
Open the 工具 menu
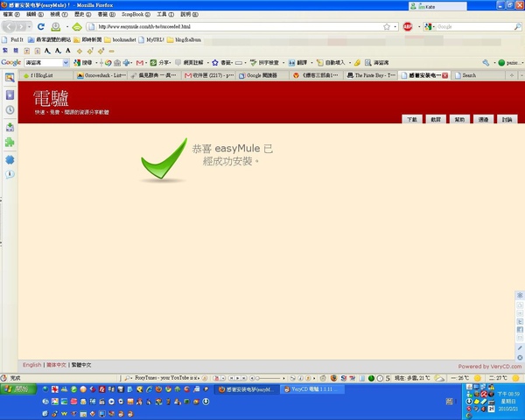pos(165,14)
